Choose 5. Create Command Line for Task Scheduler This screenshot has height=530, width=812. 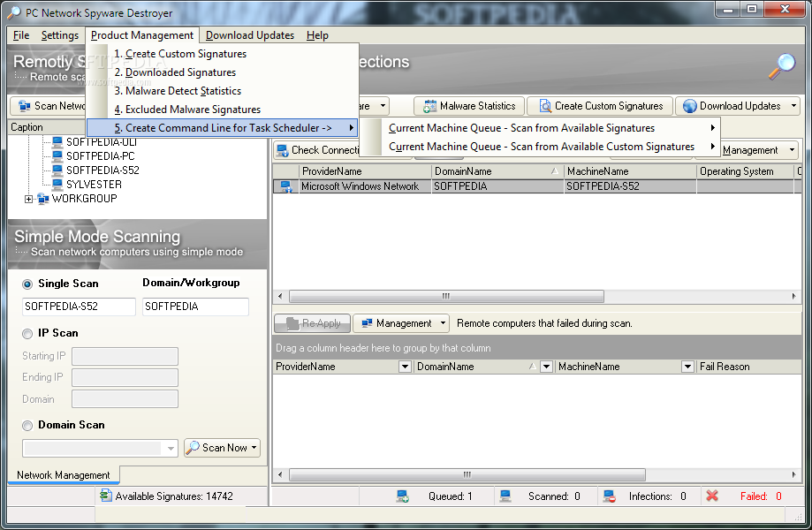pos(223,128)
